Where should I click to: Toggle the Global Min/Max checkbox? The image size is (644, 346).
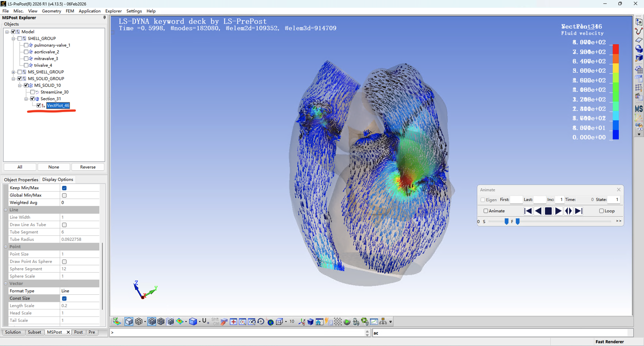tap(64, 195)
